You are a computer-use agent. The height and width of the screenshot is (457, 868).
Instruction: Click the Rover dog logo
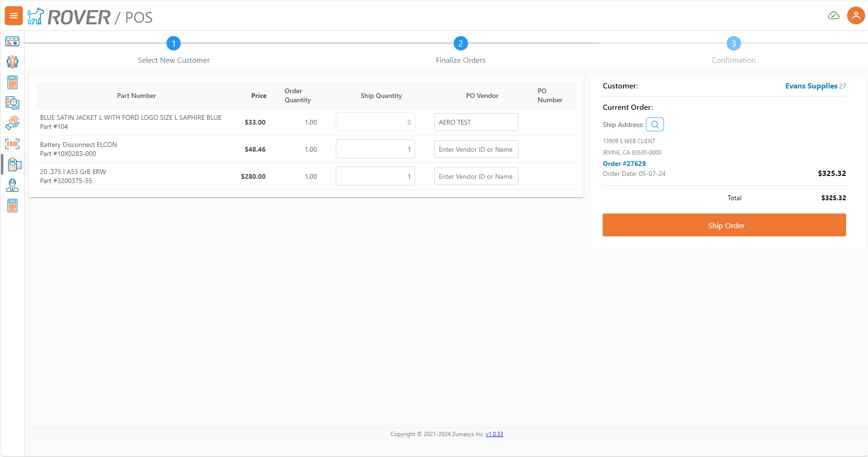coord(35,16)
